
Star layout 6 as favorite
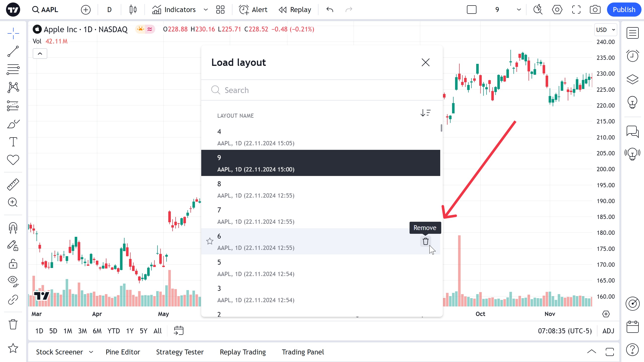coord(210,241)
